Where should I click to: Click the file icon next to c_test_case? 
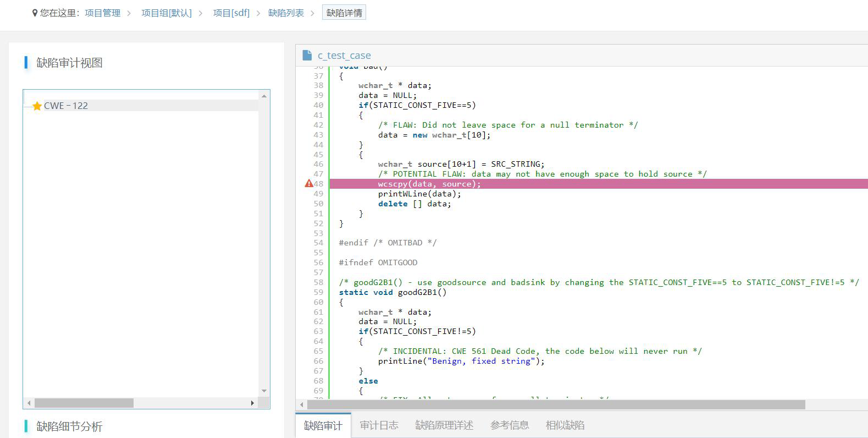307,55
